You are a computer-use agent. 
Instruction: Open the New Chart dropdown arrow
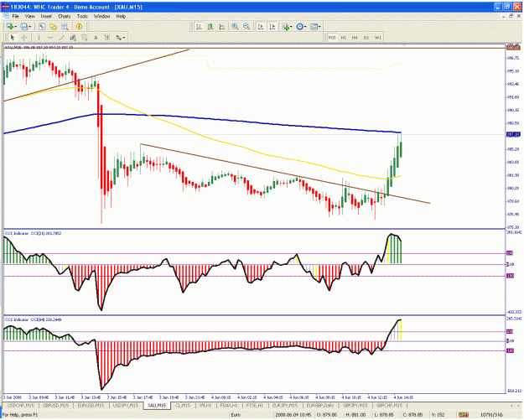(x=15, y=27)
